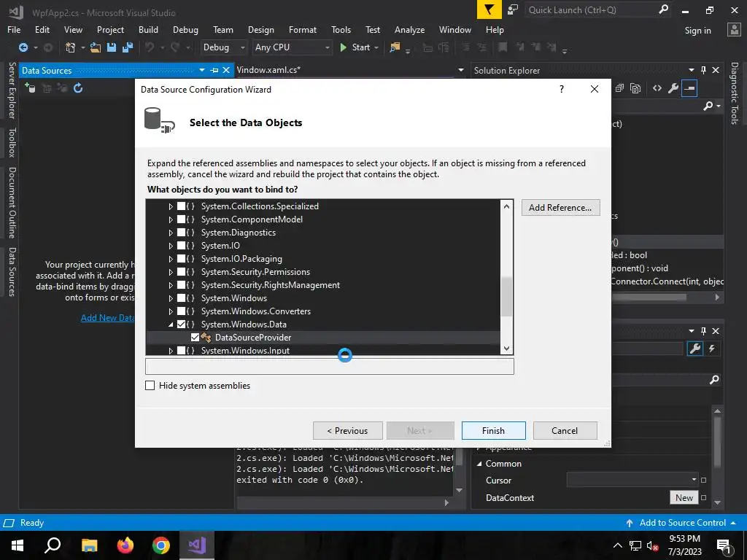Click the Open File folder icon

(96, 47)
